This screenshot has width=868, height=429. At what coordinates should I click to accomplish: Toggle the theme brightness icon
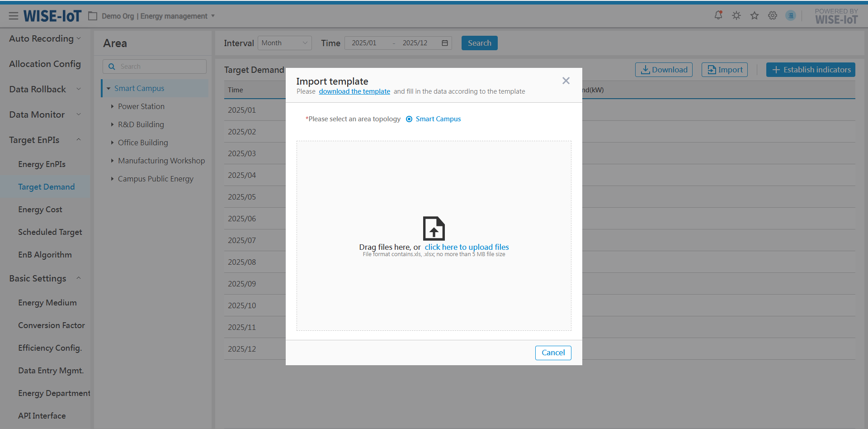click(x=736, y=15)
